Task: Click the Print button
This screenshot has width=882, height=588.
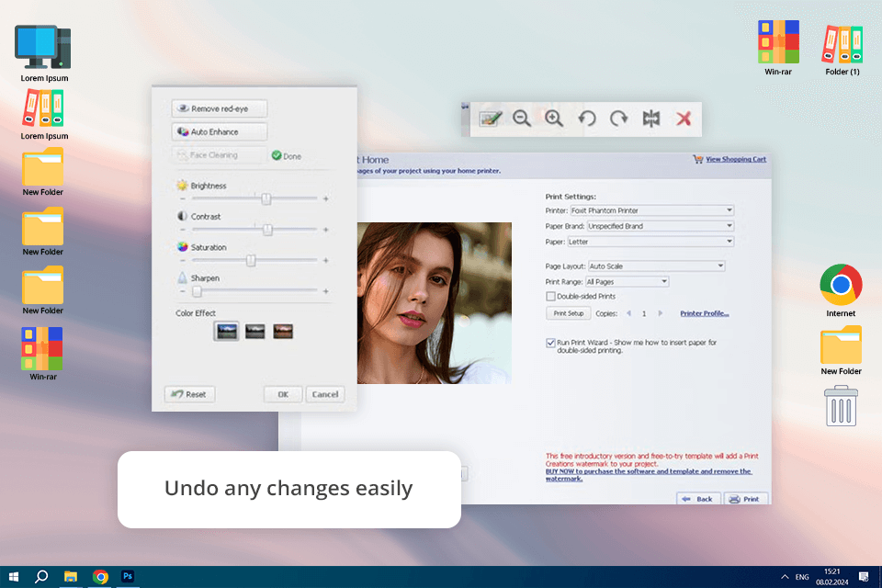Action: (745, 499)
